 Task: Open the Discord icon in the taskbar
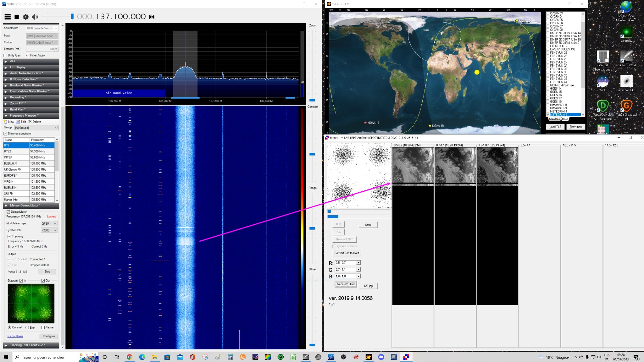tap(381, 357)
